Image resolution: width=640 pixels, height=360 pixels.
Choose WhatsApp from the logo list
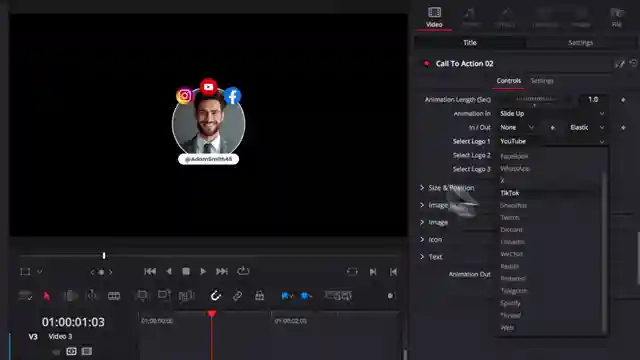(x=515, y=169)
